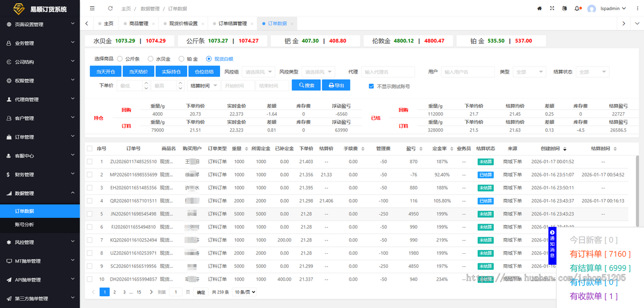
Task: Open 账号分析 in the sidebar
Action: coord(40,225)
